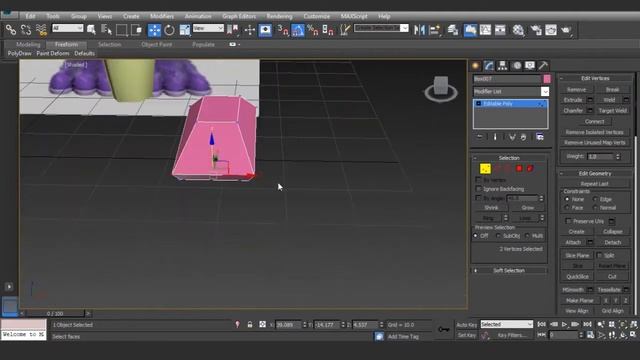The image size is (640, 360).
Task: Enable the Split checkbox
Action: click(600, 255)
